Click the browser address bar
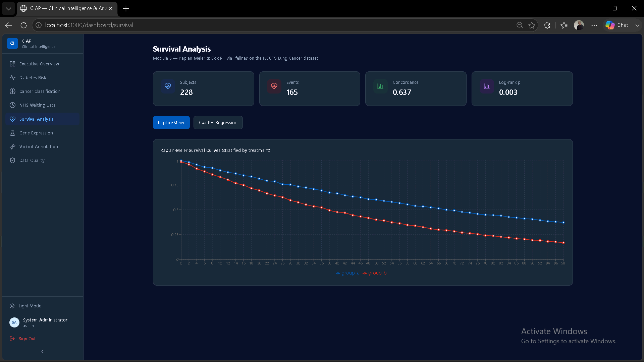The width and height of the screenshot is (644, 362). tap(275, 25)
